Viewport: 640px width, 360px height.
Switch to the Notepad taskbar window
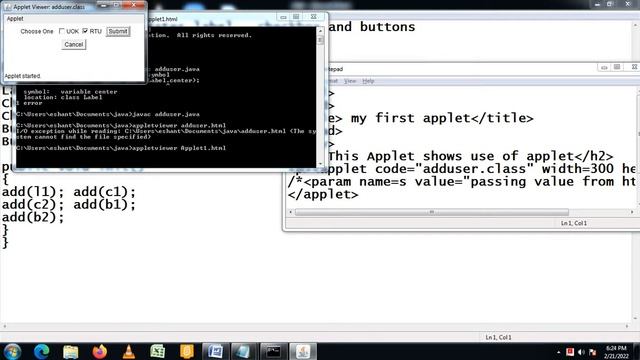click(244, 351)
